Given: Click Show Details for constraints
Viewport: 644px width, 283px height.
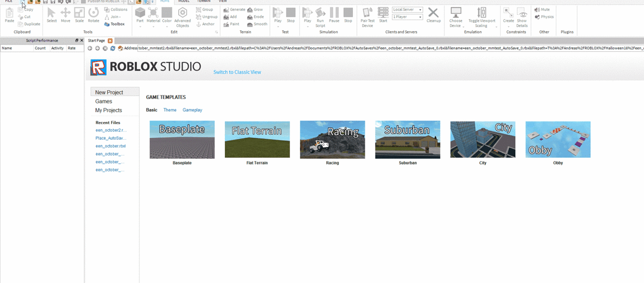Looking at the screenshot, I should [522, 17].
